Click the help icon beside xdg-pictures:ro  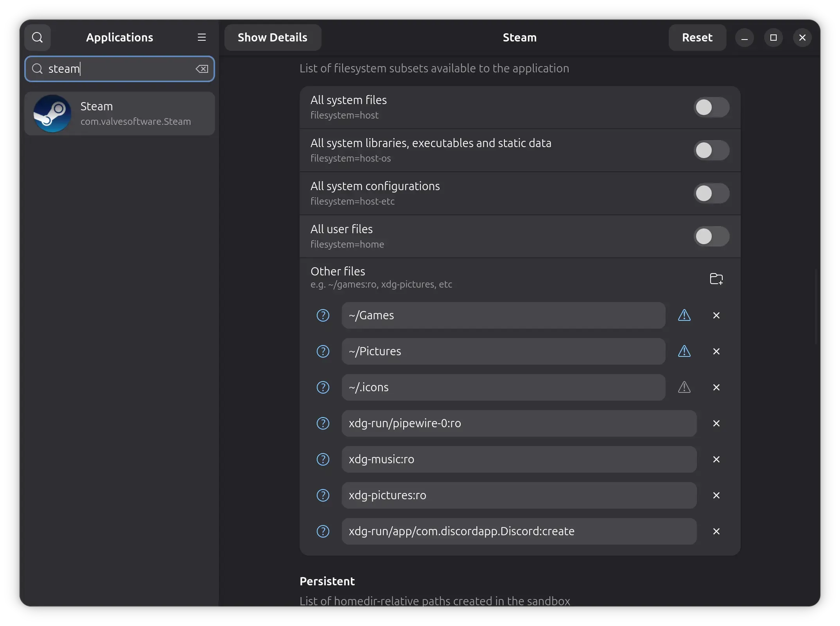pos(323,495)
